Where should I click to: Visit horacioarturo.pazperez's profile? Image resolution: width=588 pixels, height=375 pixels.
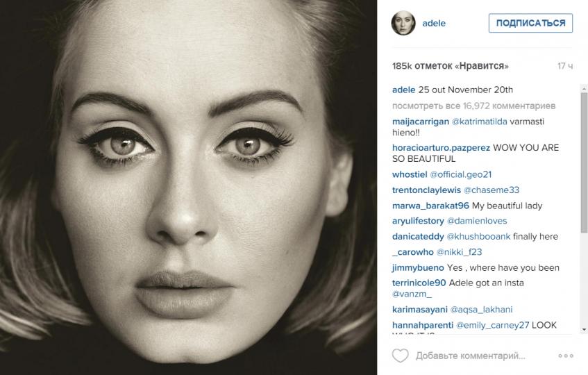441,148
